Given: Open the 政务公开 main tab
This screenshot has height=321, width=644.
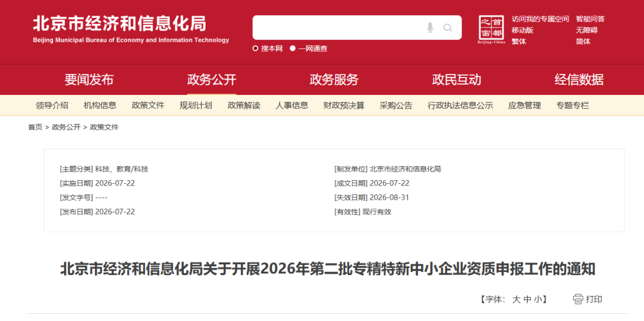Looking at the screenshot, I should [x=212, y=79].
